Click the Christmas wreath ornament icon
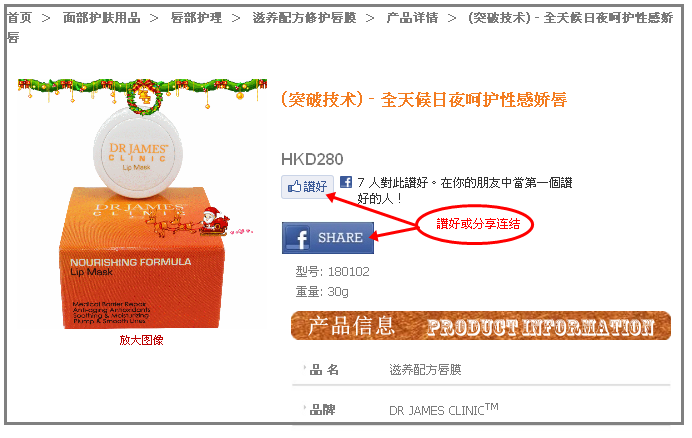Viewport: 692px width, 438px height. 144,97
